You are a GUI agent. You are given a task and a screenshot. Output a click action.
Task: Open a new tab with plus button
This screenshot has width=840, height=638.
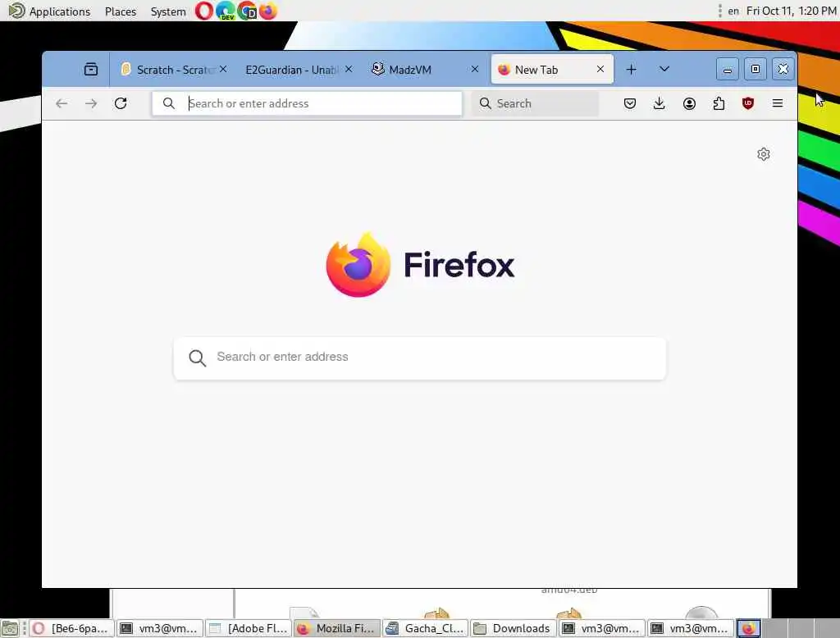(x=631, y=70)
